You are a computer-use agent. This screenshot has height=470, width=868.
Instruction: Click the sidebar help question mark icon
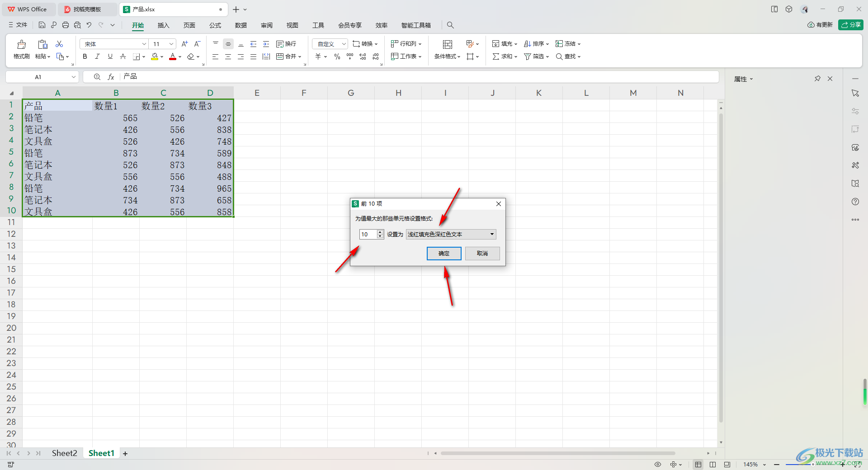pos(855,202)
